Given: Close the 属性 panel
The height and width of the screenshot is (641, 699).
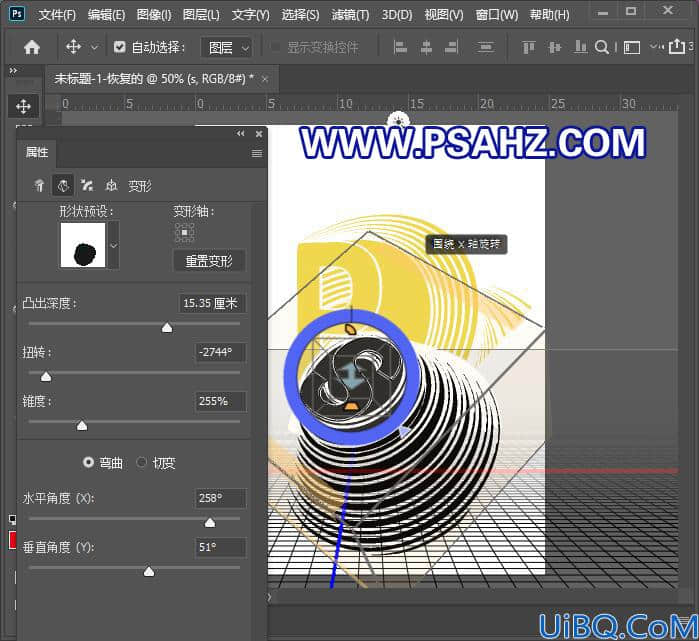Looking at the screenshot, I should 259,134.
